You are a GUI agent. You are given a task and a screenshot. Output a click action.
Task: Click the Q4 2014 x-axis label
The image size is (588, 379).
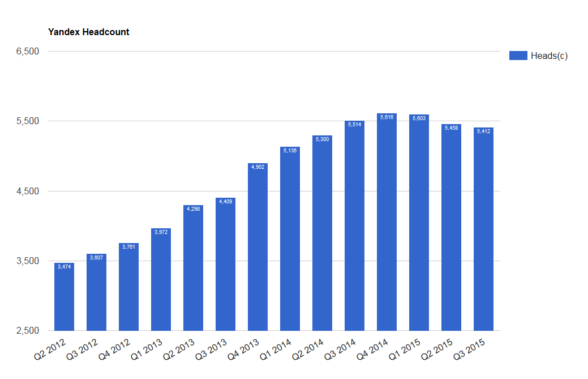click(x=372, y=350)
